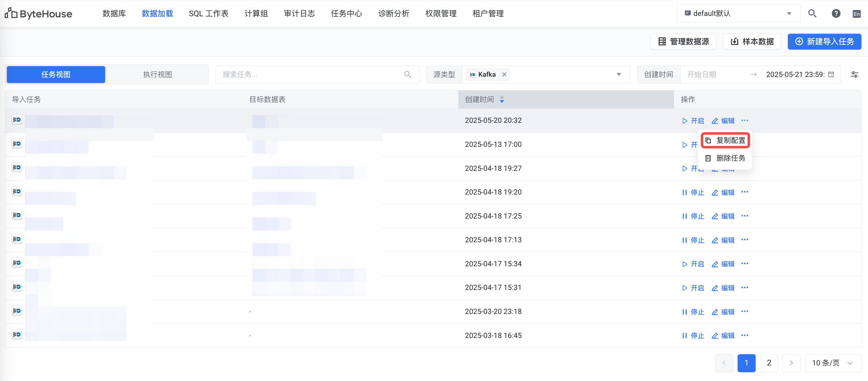
Task: Open more actions for the 2025-04-18 17:13 row
Action: click(745, 240)
